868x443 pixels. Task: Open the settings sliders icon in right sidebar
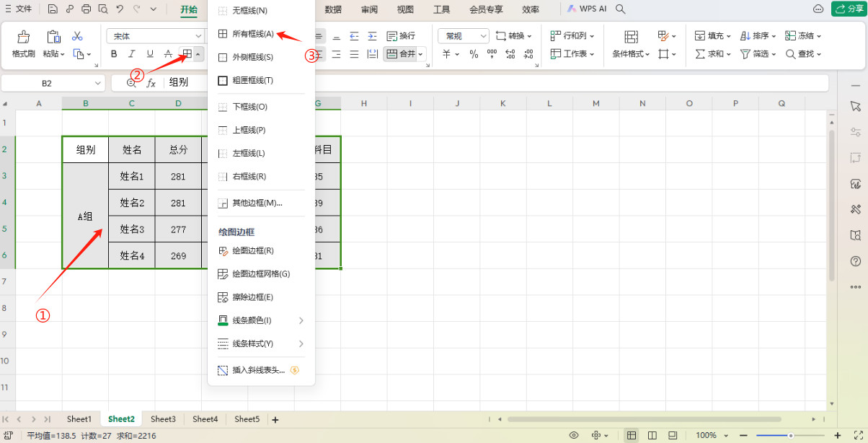pos(856,132)
